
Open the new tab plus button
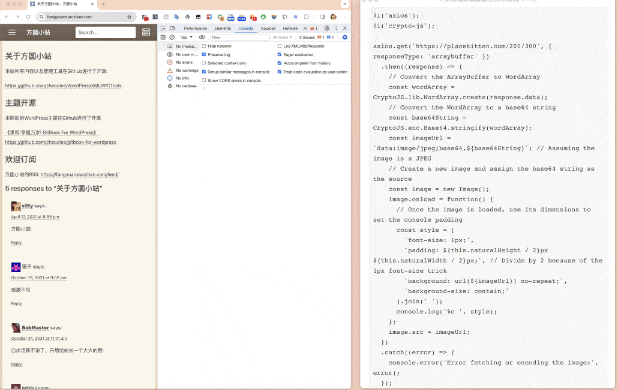tap(103, 4)
